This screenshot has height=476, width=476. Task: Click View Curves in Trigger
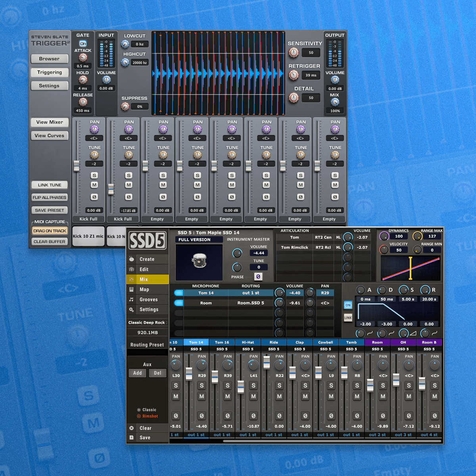(50, 136)
